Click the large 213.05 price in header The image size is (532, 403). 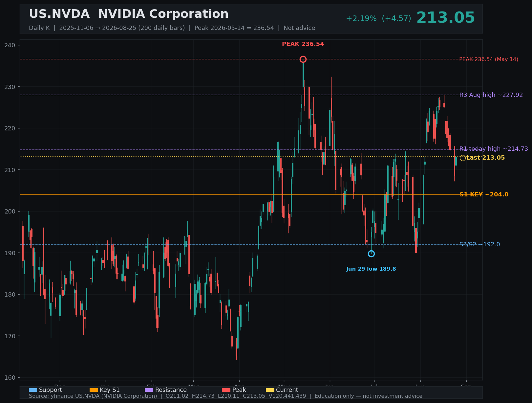446,18
